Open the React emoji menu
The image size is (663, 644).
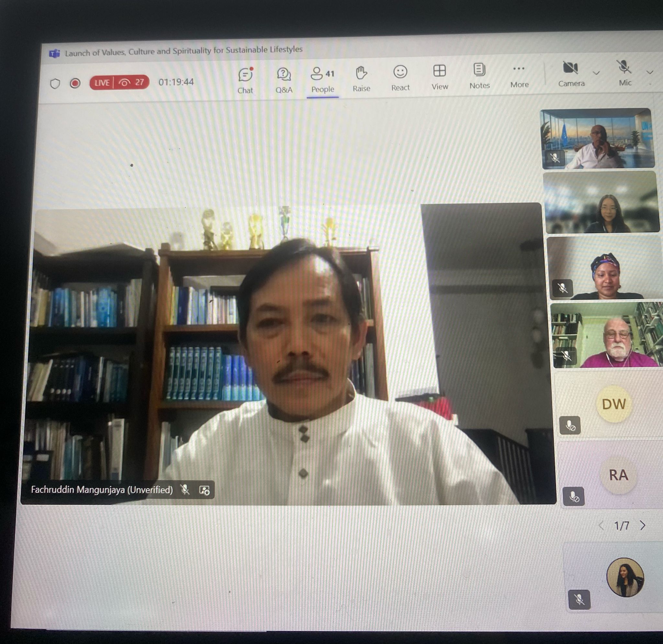pos(400,78)
